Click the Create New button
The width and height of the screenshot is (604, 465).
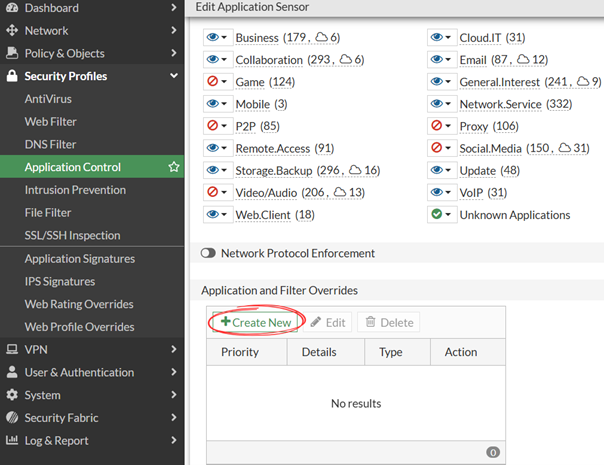pyautogui.click(x=256, y=323)
